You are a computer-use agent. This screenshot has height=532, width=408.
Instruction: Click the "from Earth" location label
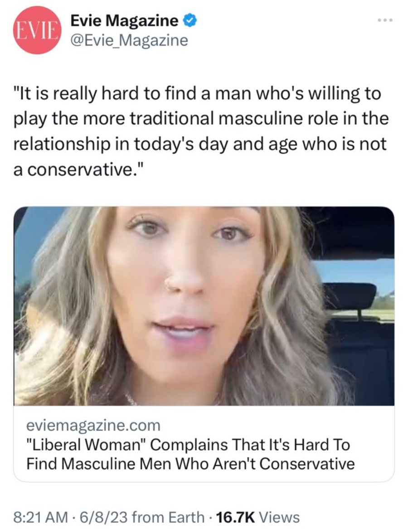tap(168, 517)
